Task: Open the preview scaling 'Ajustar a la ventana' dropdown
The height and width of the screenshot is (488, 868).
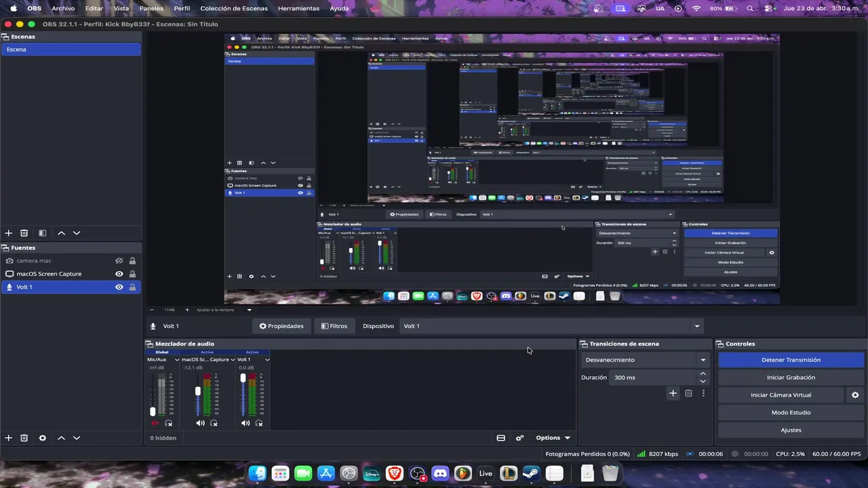Action: click(224, 310)
